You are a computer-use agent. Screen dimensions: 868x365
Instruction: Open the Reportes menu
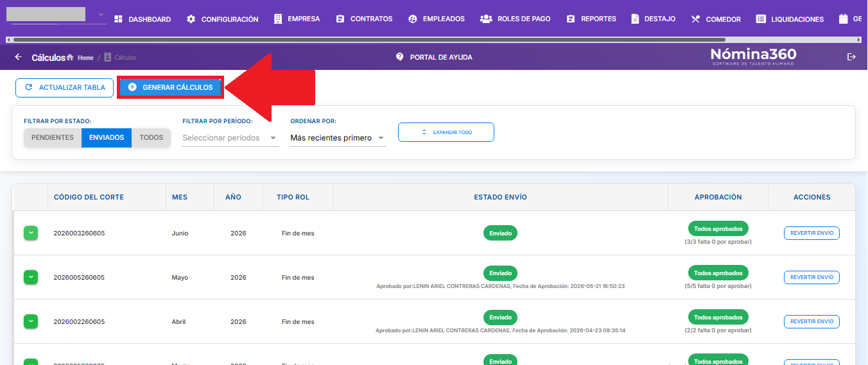coord(591,19)
